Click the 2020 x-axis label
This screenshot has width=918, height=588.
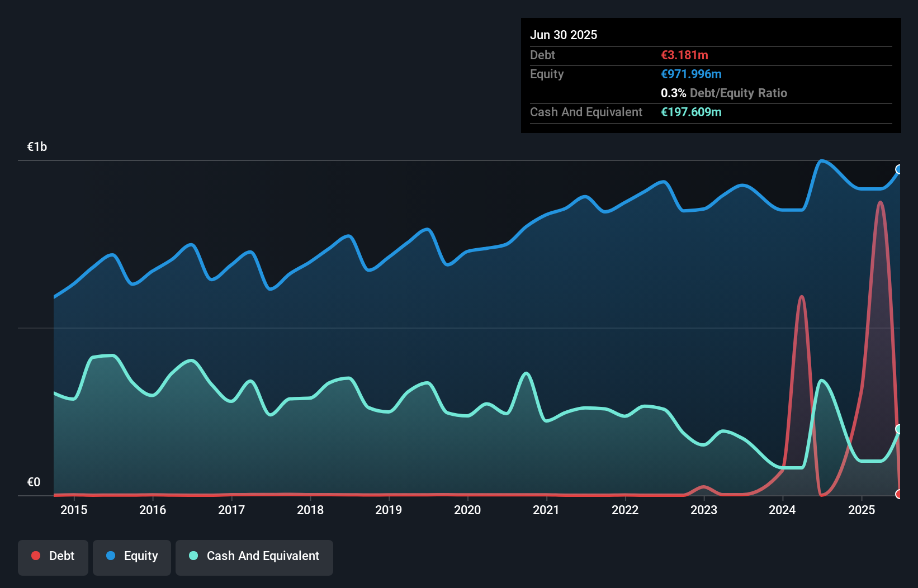[467, 510]
